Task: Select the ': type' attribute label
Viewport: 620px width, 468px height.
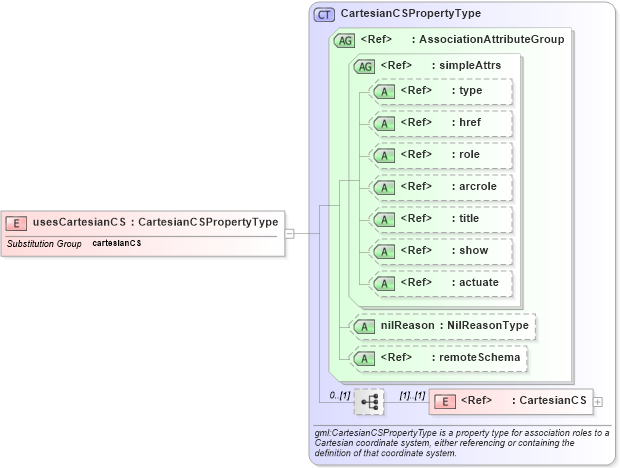Action: (467, 91)
